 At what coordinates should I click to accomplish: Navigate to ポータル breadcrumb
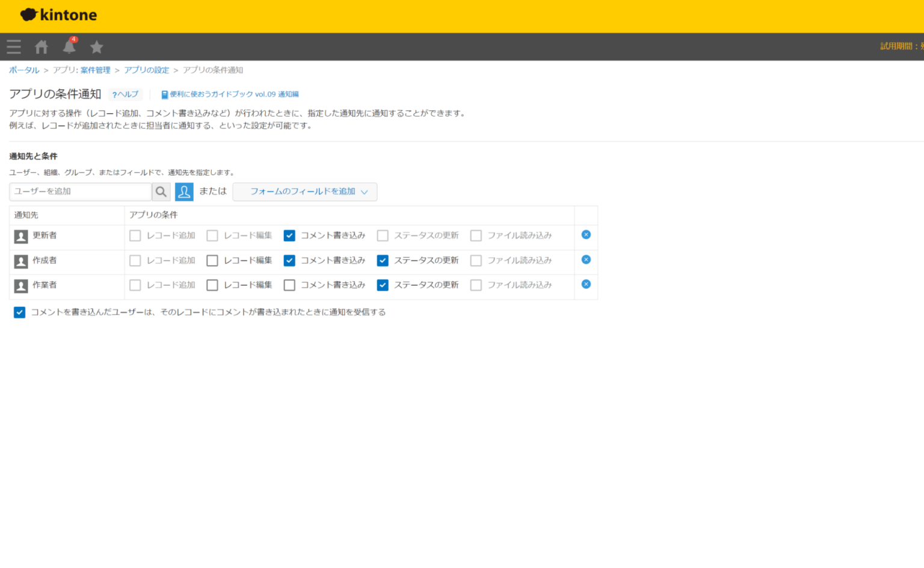tap(23, 70)
